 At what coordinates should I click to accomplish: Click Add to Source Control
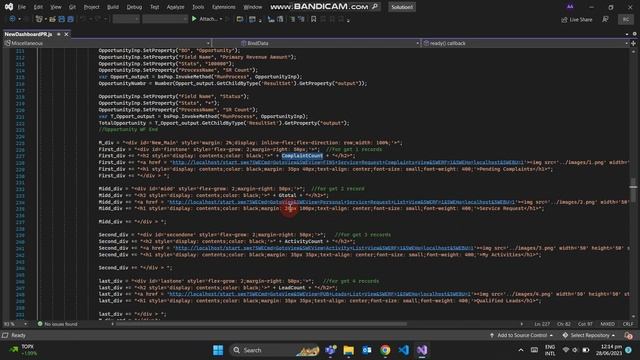click(x=522, y=335)
